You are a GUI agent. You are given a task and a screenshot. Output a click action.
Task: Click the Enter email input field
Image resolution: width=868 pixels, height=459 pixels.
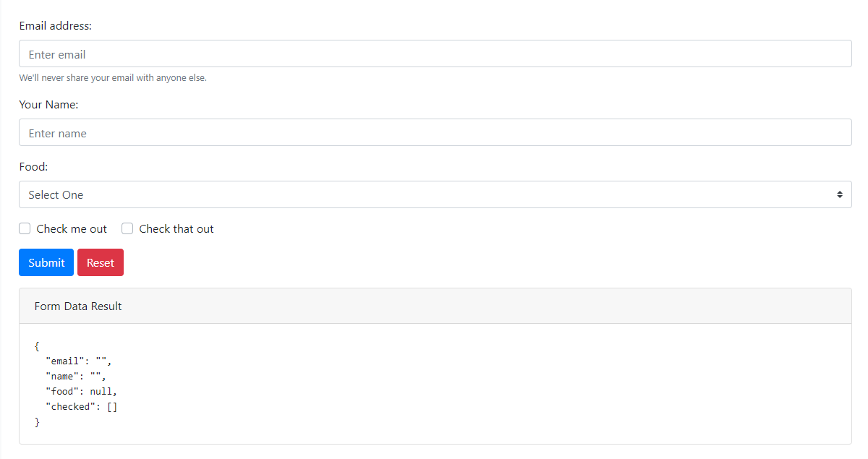click(434, 54)
